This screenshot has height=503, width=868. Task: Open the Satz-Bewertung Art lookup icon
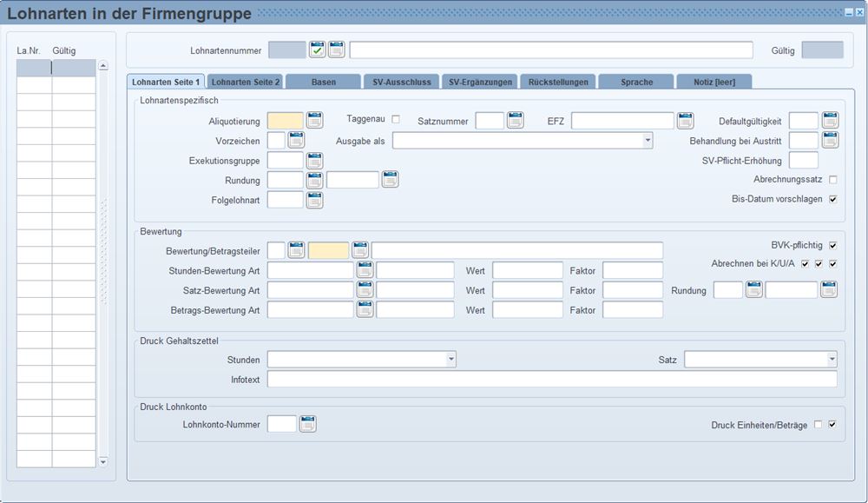365,289
